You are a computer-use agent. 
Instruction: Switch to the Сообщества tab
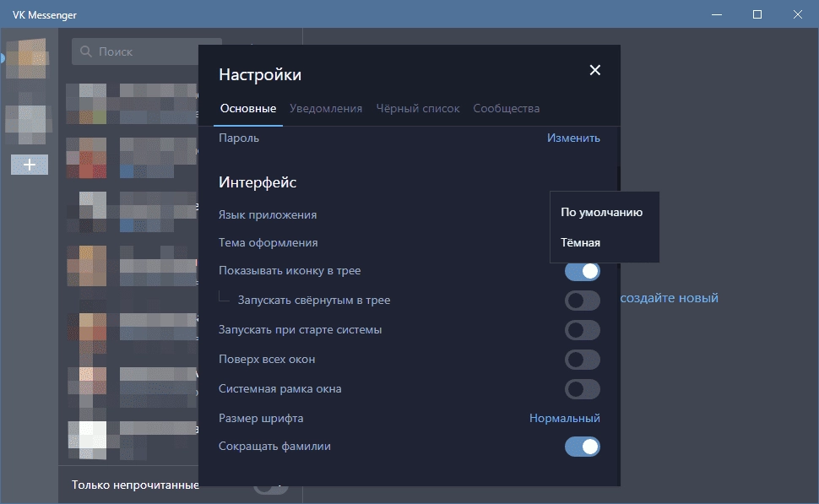[x=506, y=109]
